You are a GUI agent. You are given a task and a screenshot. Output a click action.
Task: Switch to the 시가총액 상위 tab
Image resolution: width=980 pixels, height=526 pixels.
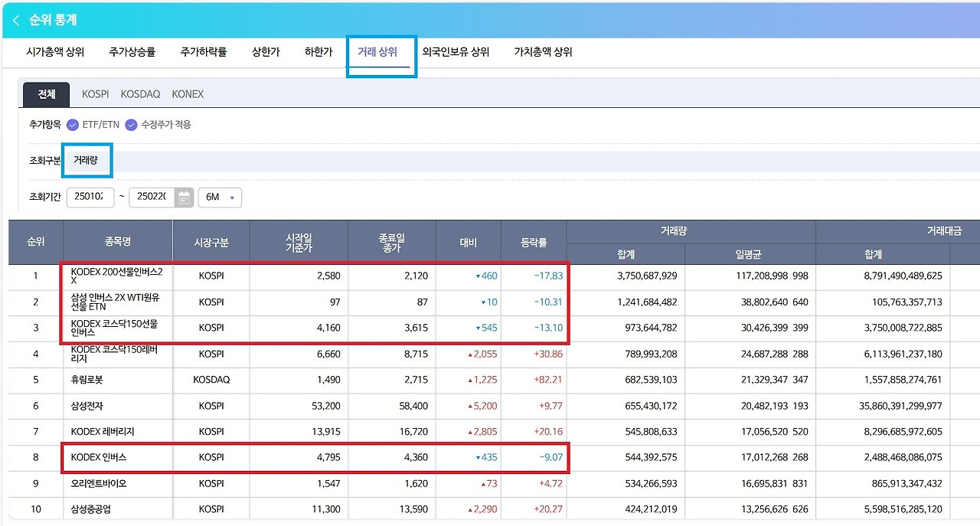point(55,53)
